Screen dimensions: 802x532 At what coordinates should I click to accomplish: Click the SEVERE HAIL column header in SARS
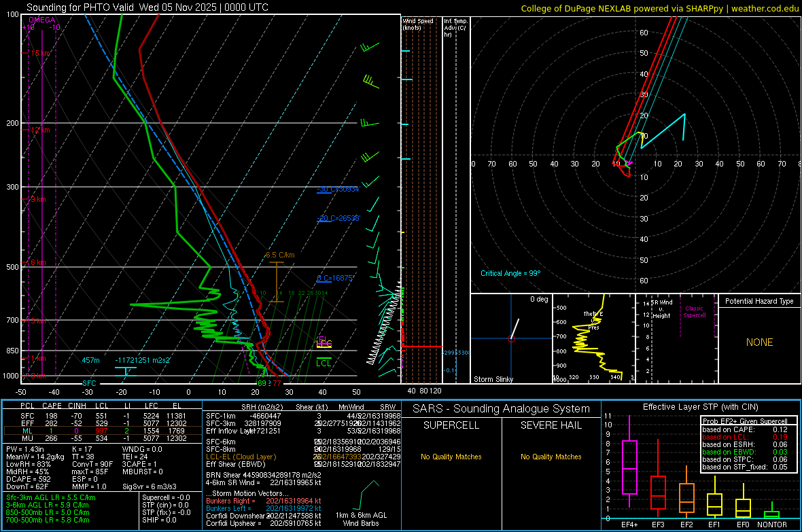(551, 425)
